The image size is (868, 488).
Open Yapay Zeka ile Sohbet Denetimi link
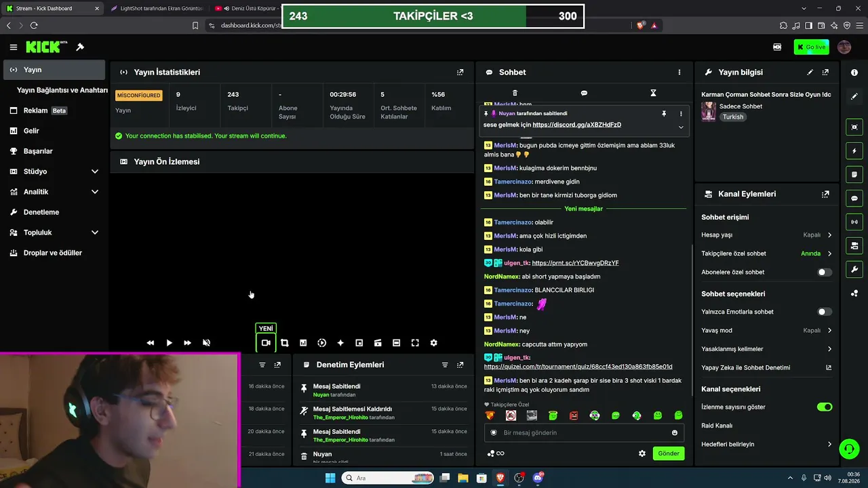767,367
